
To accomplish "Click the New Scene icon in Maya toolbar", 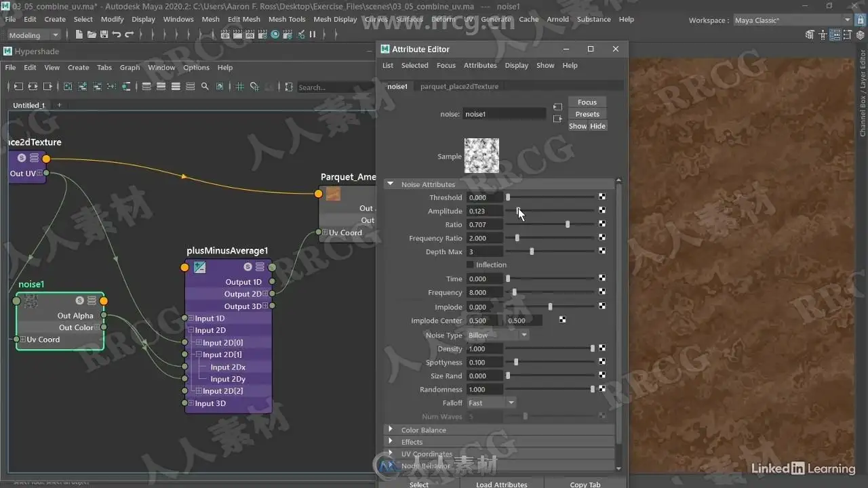I will click(79, 34).
